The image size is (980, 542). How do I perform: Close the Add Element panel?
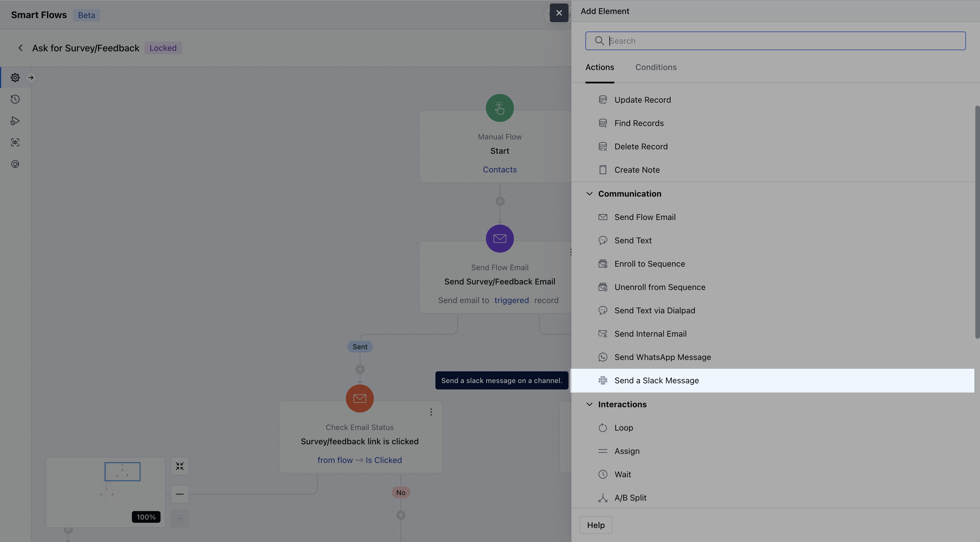tap(559, 13)
